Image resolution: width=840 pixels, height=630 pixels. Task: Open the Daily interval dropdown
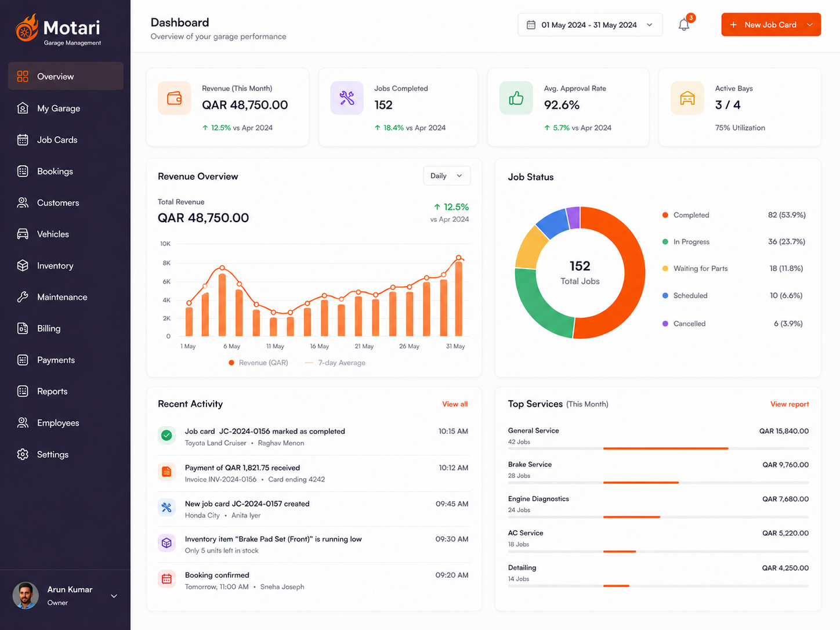pos(447,176)
